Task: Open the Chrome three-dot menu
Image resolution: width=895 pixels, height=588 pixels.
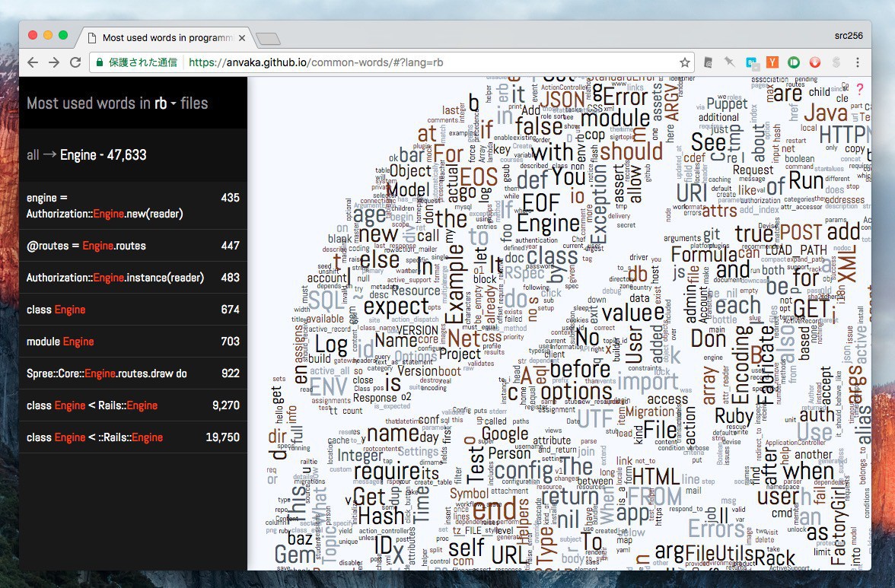Action: (x=857, y=62)
